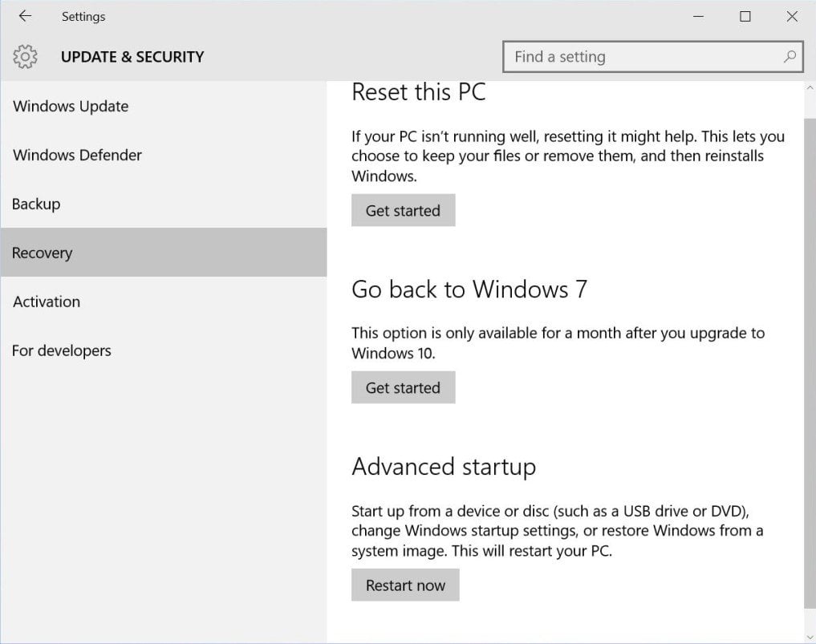Click the Settings gear icon
The width and height of the screenshot is (816, 644).
[26, 57]
